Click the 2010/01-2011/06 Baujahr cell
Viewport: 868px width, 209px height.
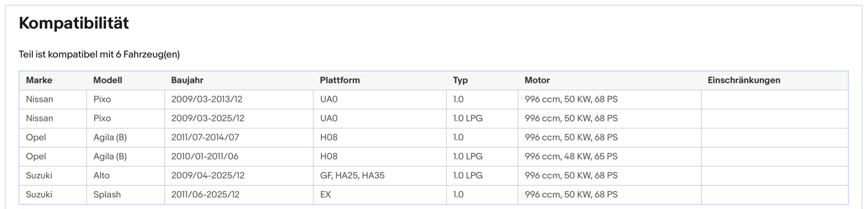[239, 156]
